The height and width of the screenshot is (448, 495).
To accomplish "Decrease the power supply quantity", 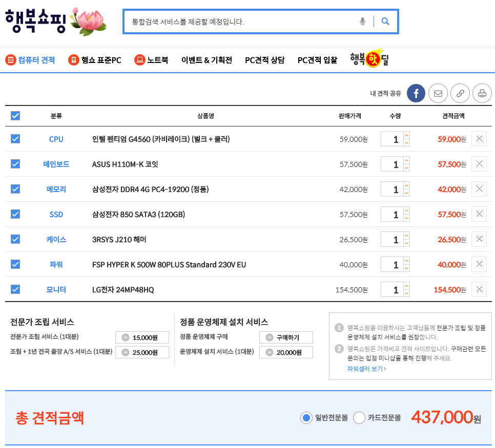I will click(x=406, y=268).
